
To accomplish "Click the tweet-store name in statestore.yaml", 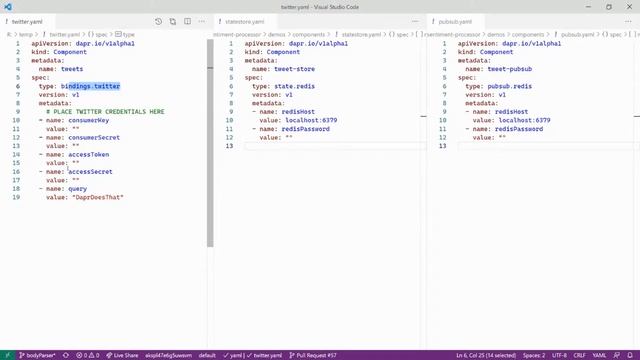I will tap(294, 69).
